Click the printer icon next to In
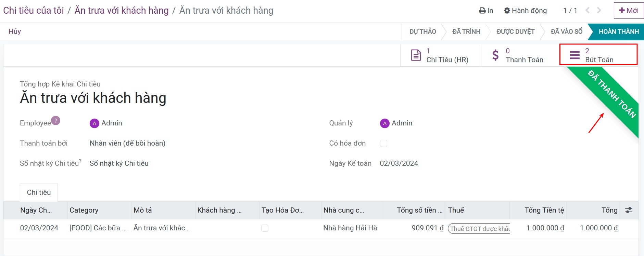Screen dimensions: 644x256 pos(482,11)
